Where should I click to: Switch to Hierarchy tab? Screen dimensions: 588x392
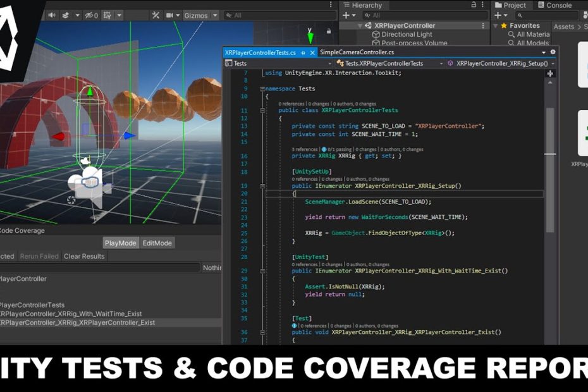363,5
